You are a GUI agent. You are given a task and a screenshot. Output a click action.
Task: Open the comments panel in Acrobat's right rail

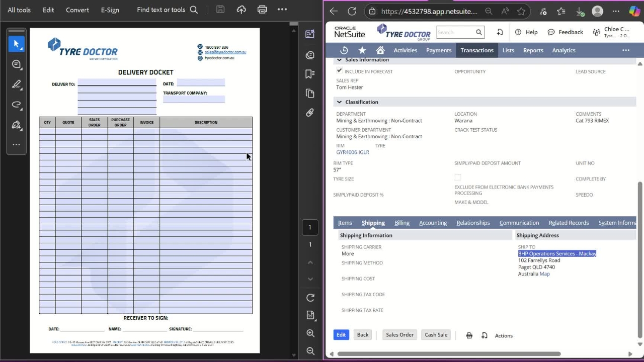(x=310, y=55)
